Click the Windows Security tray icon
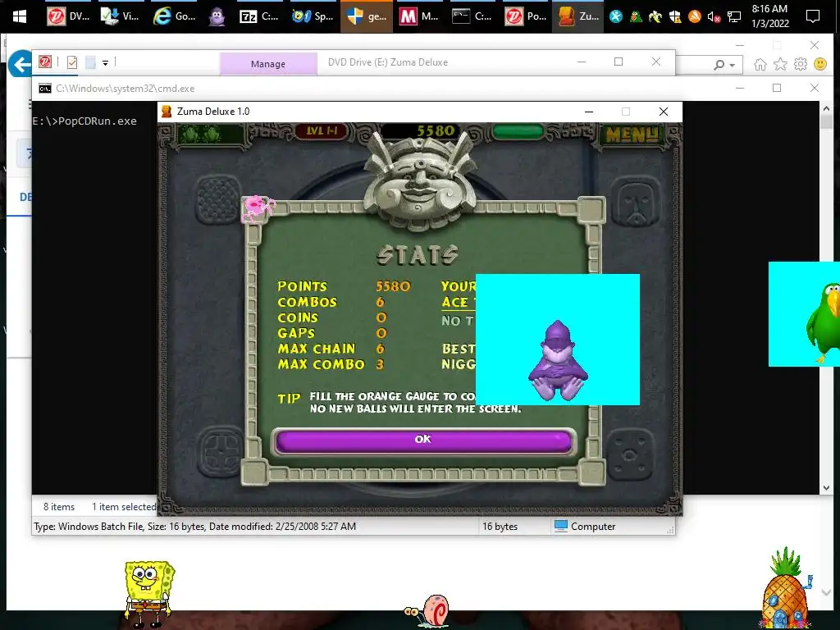 point(675,16)
